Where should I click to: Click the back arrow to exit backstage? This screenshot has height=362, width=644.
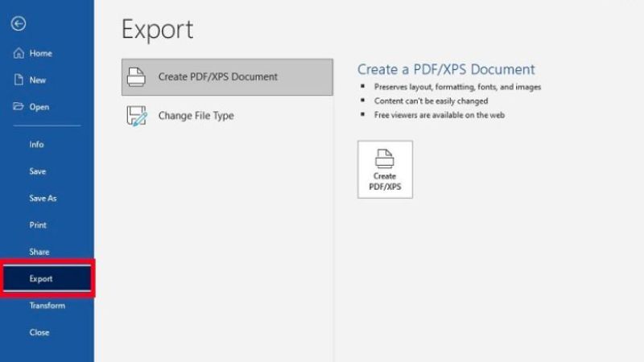point(18,24)
